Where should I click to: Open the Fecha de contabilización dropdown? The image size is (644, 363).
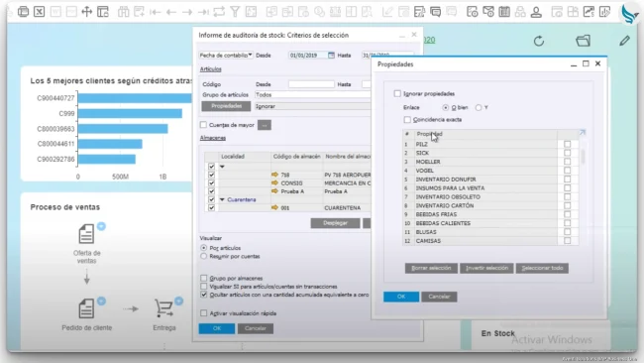pos(226,56)
